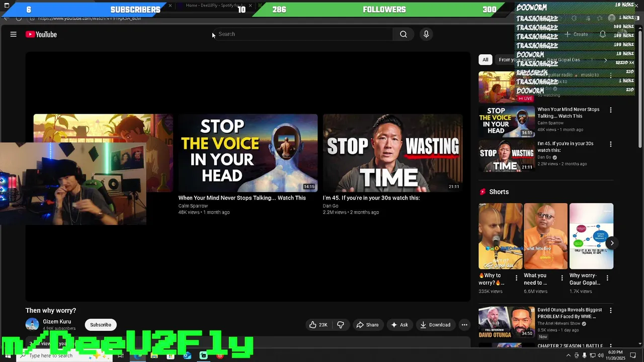Show hidden system tray icons chevron

pos(569,355)
